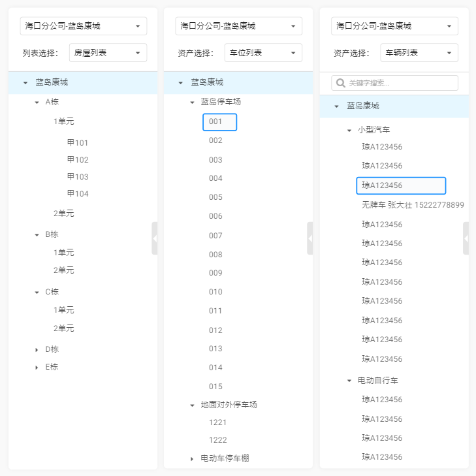Expand the D栋 building node

[37, 350]
